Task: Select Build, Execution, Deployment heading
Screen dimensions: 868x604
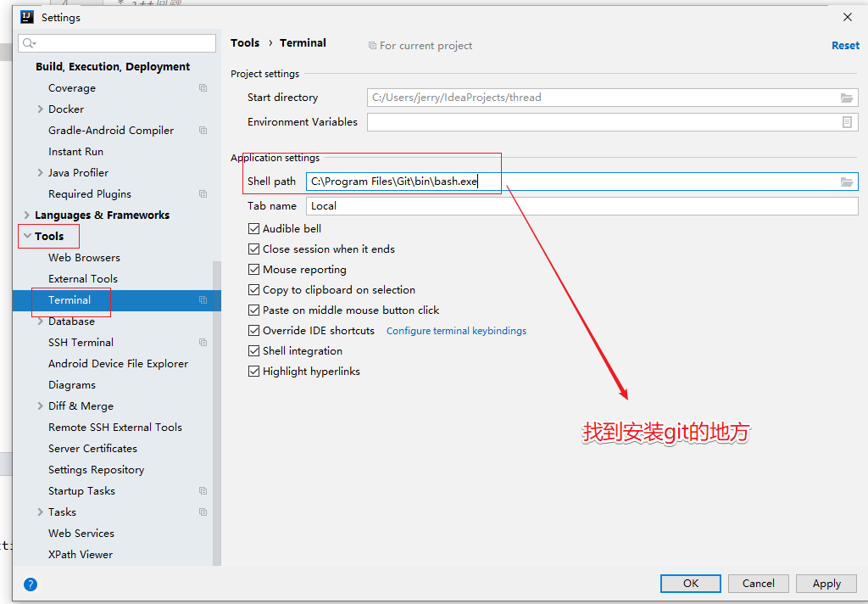Action: pyautogui.click(x=113, y=66)
